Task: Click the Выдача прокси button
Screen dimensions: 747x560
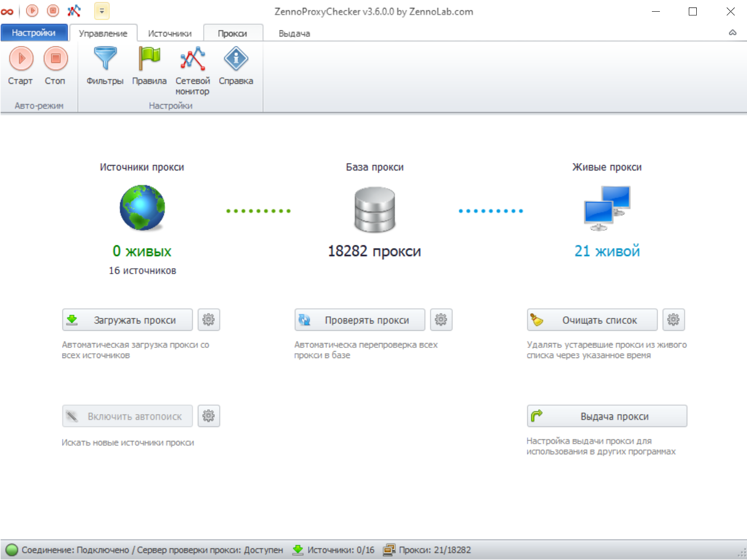Action: 606,416
